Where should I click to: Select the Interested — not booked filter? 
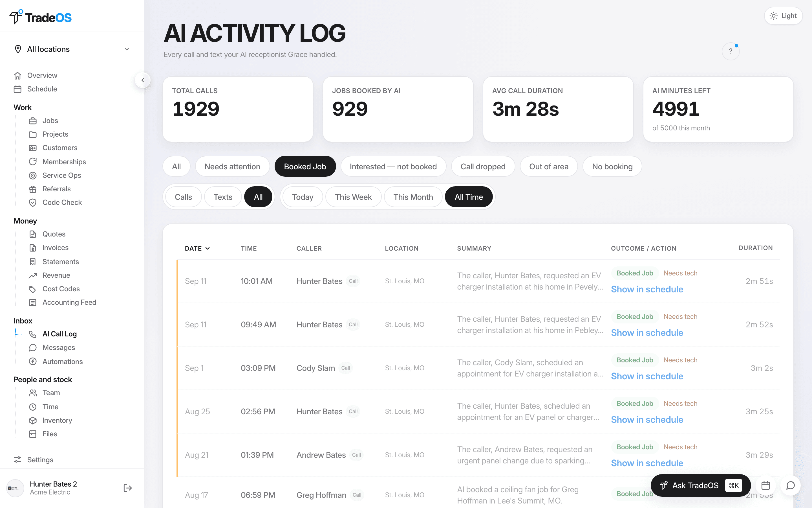click(393, 166)
